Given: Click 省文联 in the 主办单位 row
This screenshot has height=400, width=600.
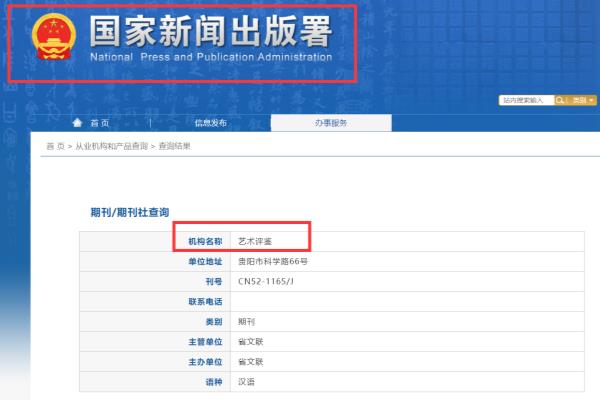Looking at the screenshot, I should (251, 362).
